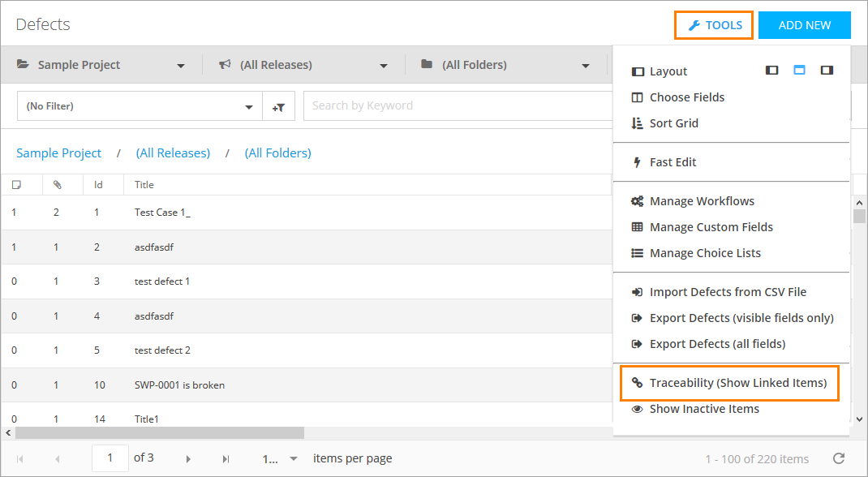Open Traceability (Show Linked Items)
The image size is (868, 477).
click(729, 383)
